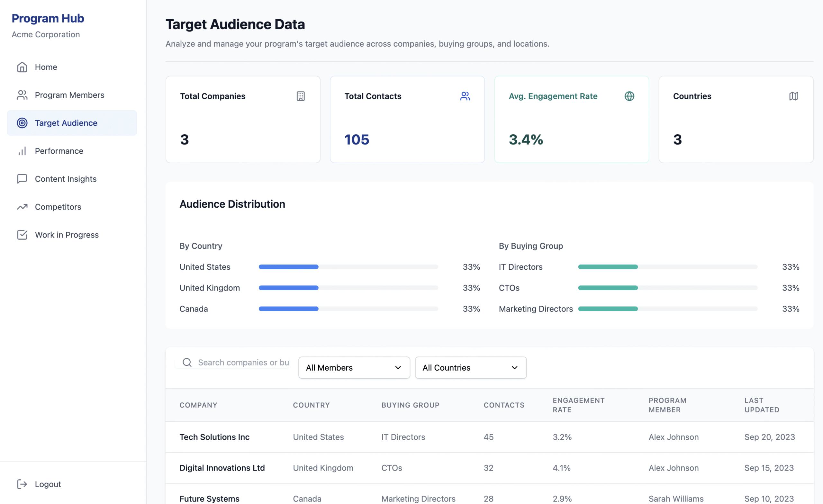This screenshot has height=504, width=823.
Task: Click the Work in Progress checkbox icon
Action: (22, 235)
